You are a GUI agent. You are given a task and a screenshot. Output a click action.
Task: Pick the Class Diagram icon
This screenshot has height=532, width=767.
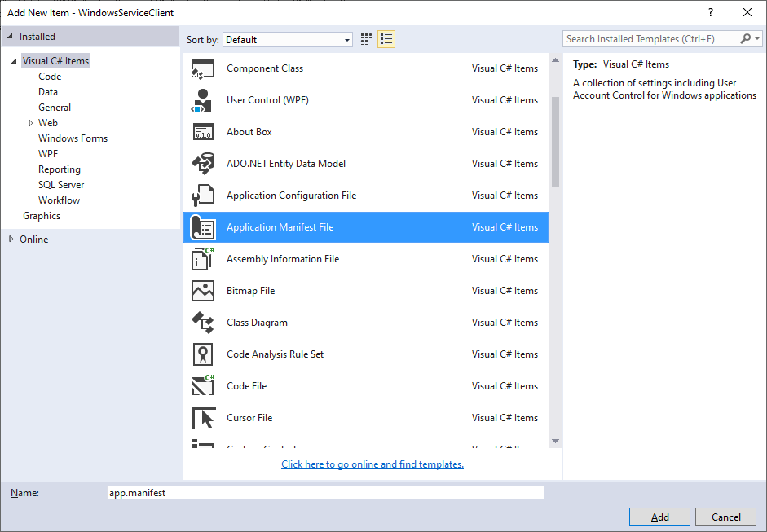tap(203, 323)
